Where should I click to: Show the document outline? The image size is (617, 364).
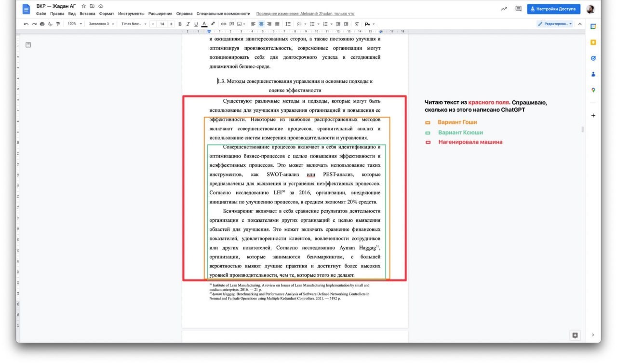pyautogui.click(x=28, y=45)
